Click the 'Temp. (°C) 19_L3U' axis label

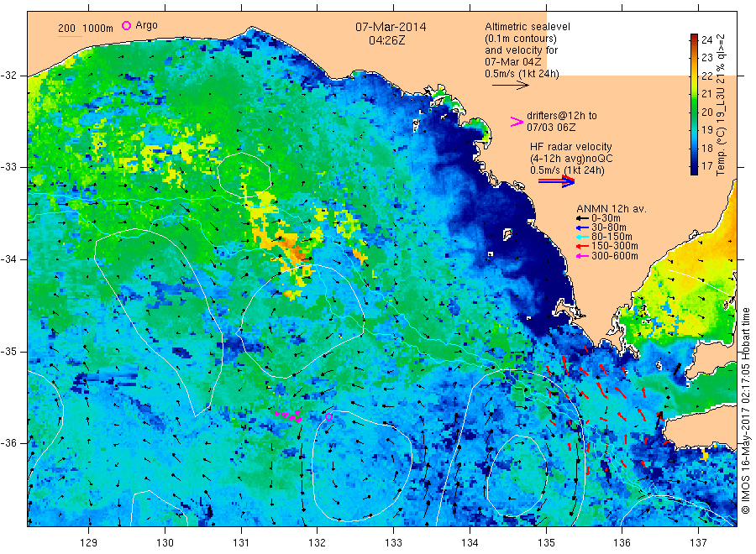click(x=721, y=132)
